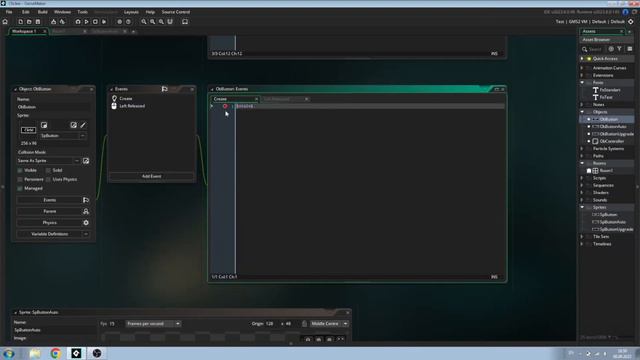This screenshot has width=640, height=360.
Task: Click the Zoom In magnifier icon
Action: (152, 22)
